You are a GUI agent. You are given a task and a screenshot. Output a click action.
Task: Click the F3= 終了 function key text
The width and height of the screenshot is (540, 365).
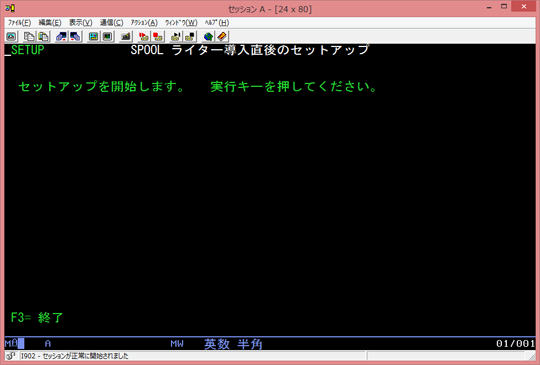click(x=37, y=317)
